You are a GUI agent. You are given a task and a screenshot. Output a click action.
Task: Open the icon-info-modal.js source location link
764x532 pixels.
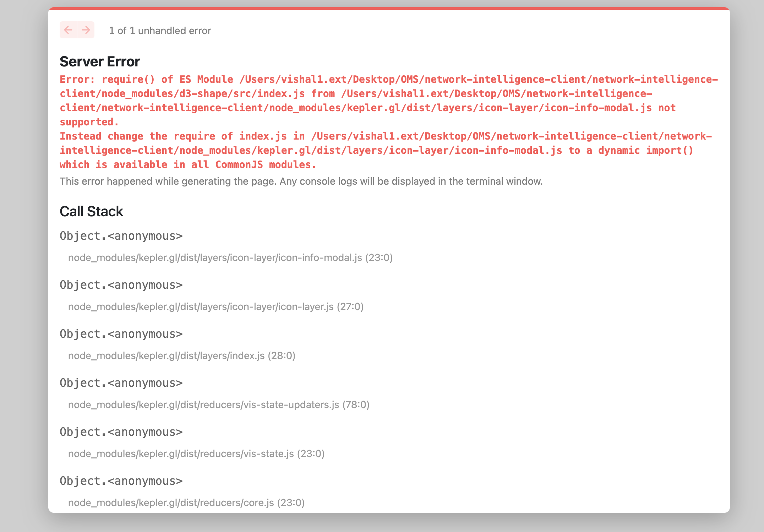[230, 258]
